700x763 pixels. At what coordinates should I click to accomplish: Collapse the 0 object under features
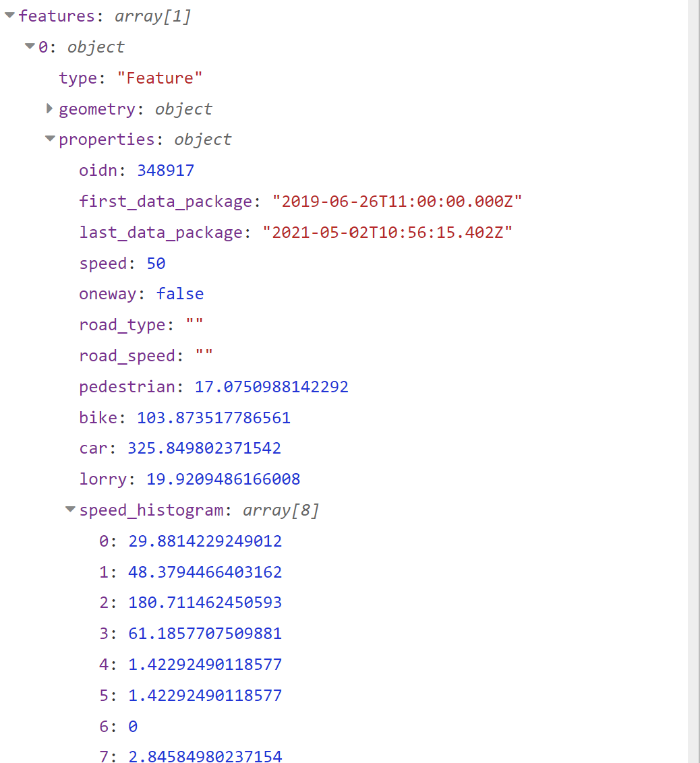point(30,47)
